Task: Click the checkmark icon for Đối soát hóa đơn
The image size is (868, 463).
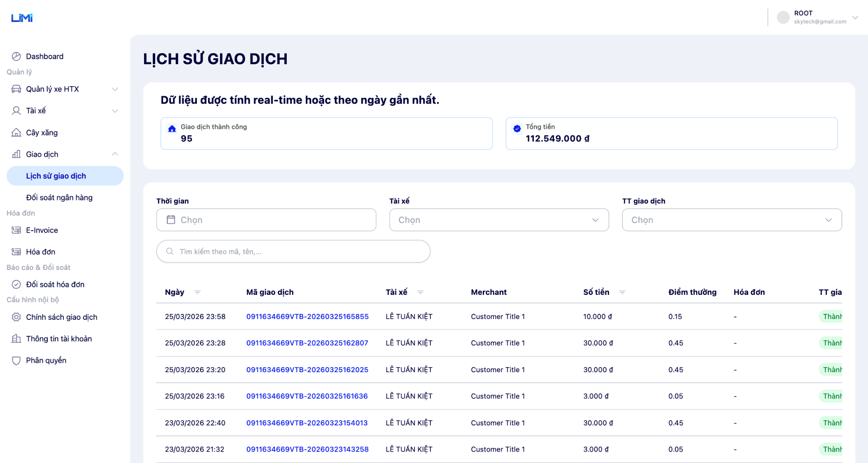Action: point(16,284)
